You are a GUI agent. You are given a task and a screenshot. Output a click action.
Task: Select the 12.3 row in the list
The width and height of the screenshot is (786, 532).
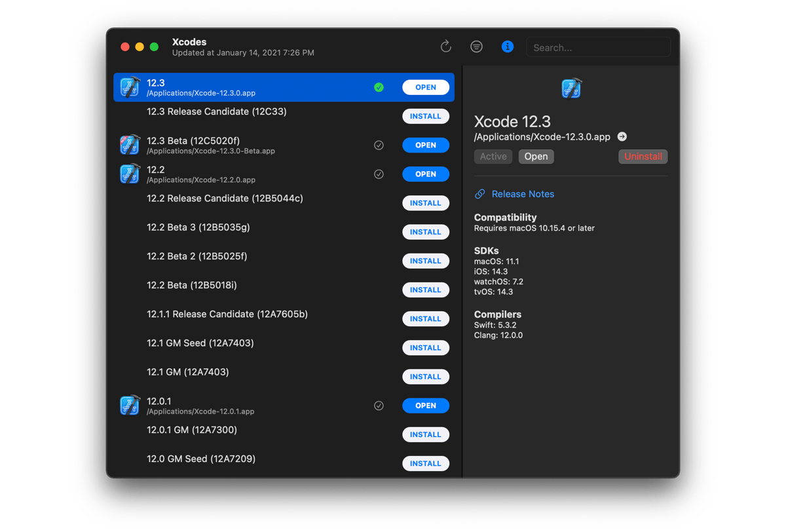tap(284, 87)
